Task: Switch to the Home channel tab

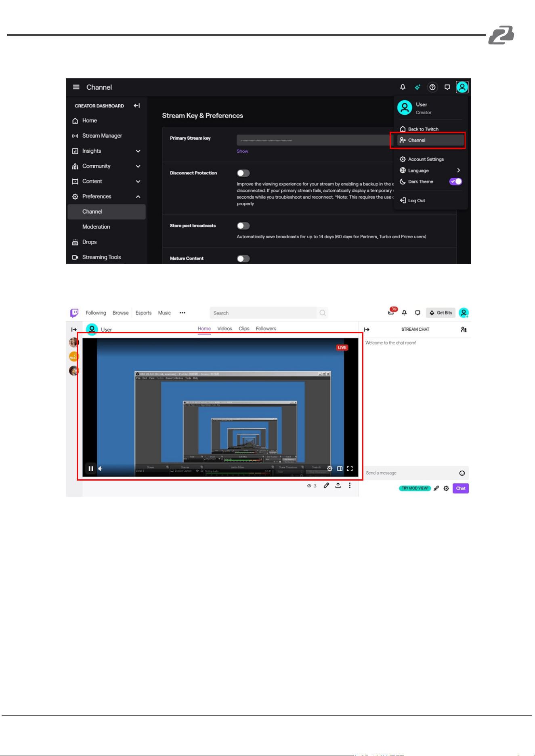Action: point(204,329)
